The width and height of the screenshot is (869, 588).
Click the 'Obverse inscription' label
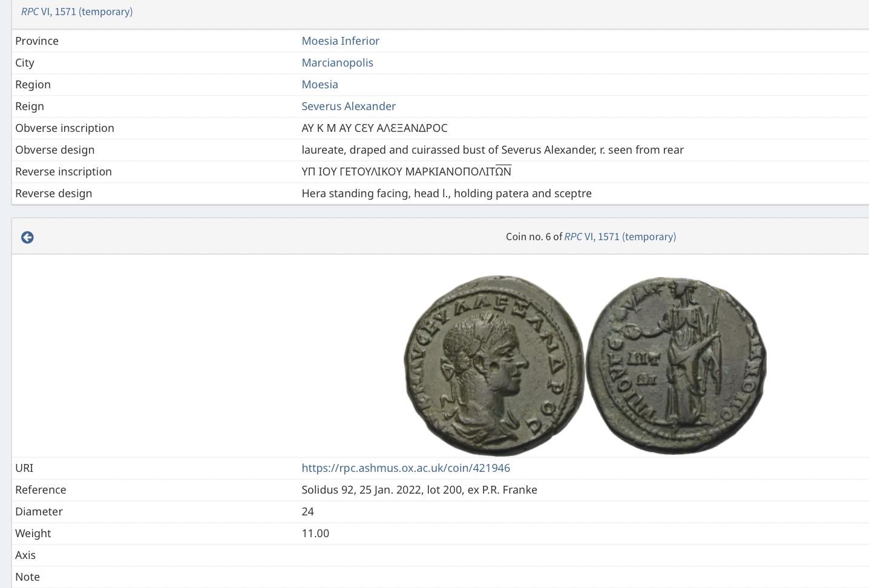[x=65, y=128]
